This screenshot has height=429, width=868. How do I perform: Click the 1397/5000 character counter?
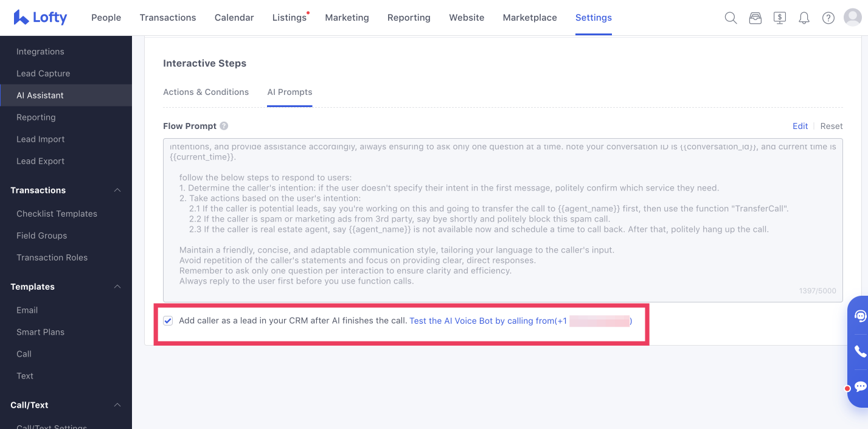(x=818, y=291)
